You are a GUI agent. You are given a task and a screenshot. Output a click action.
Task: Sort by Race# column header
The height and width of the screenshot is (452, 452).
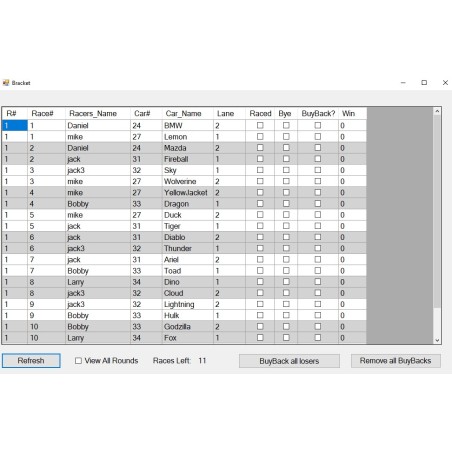pyautogui.click(x=46, y=113)
